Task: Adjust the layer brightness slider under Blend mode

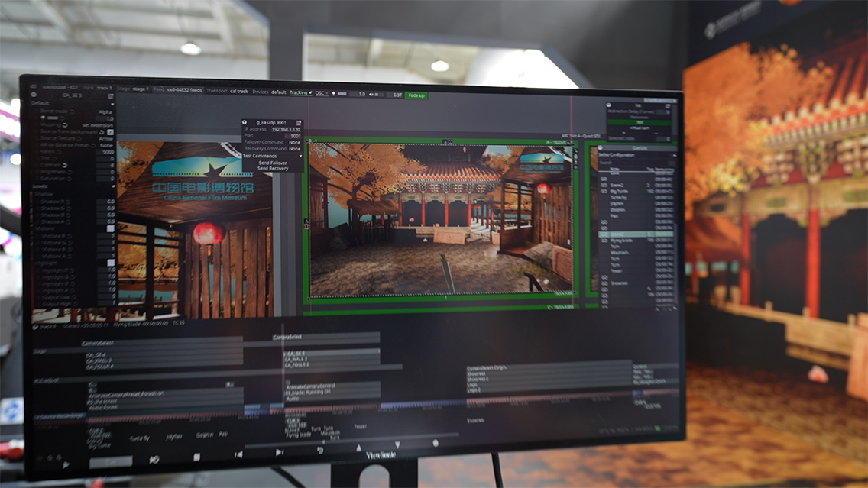Action: [53, 118]
